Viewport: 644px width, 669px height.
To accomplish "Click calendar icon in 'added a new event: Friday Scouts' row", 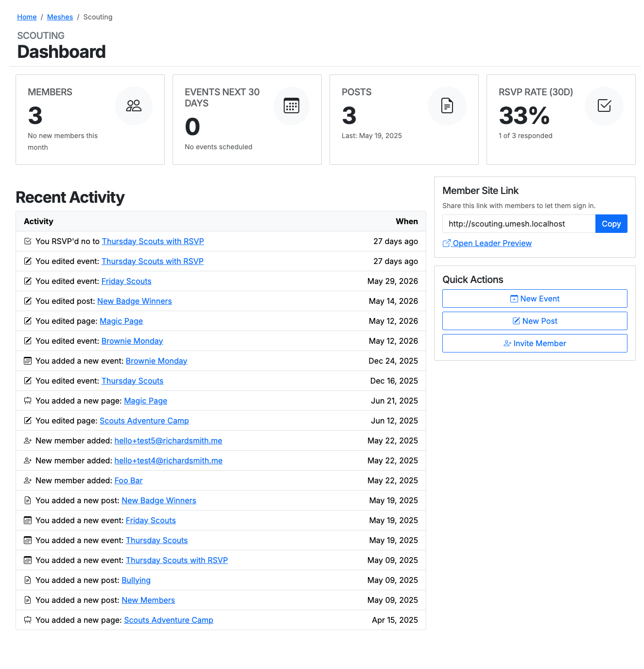I will pyautogui.click(x=28, y=520).
